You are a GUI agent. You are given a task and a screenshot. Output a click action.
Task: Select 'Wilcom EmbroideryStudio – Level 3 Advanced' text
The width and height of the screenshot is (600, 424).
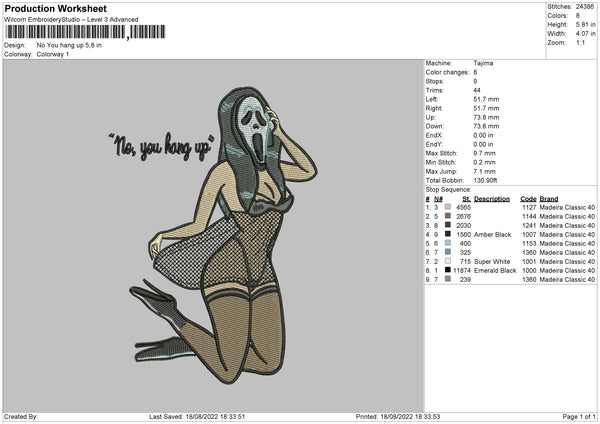pyautogui.click(x=71, y=20)
